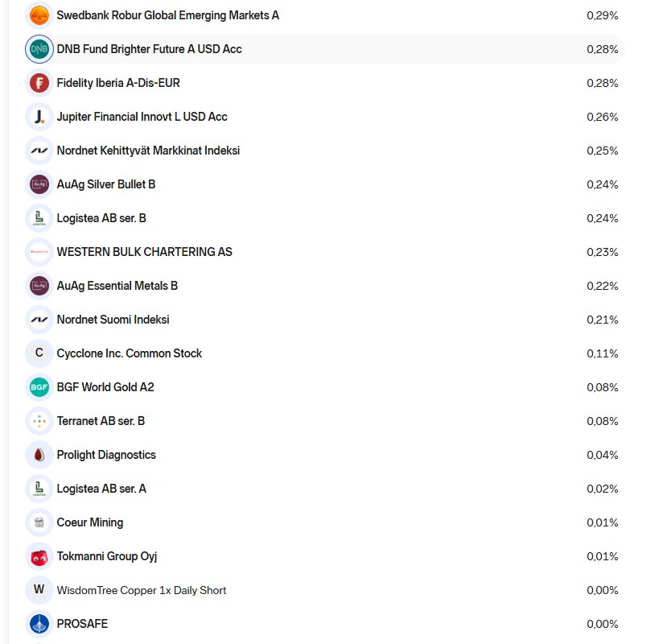Click the Terranet AB dotted logo icon

pos(39,421)
